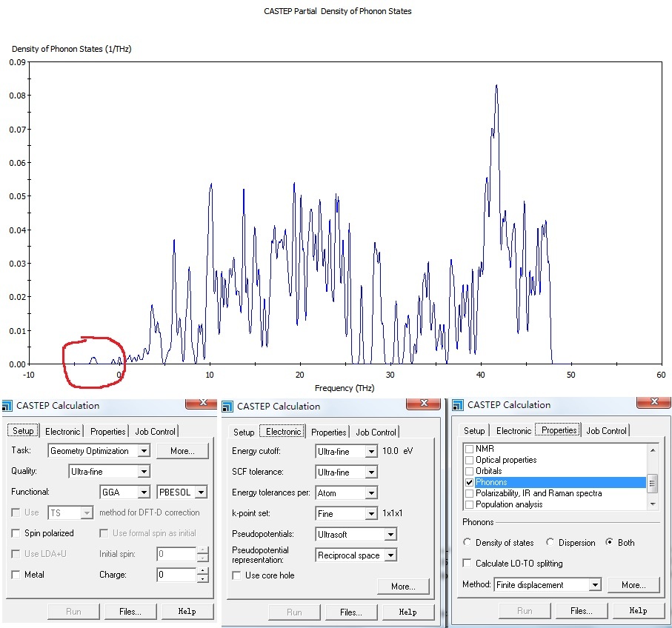Expand the Task dropdown showing Geometry Optimization

(x=144, y=451)
